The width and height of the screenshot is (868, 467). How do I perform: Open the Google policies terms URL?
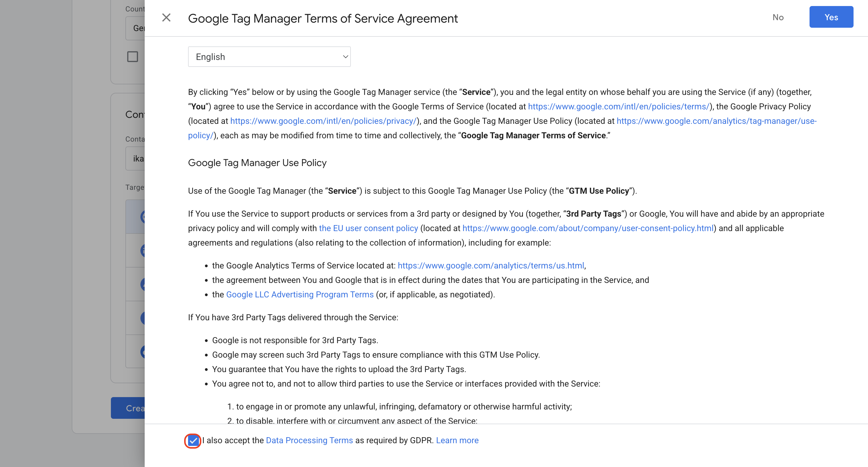619,106
